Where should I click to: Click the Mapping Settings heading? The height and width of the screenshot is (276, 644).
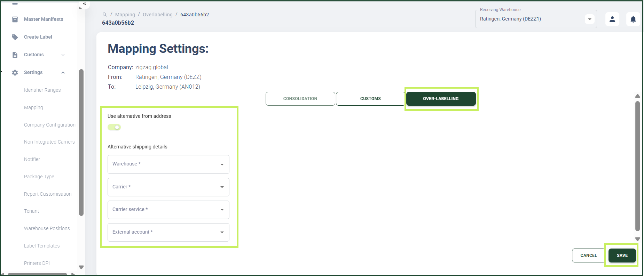(x=158, y=49)
